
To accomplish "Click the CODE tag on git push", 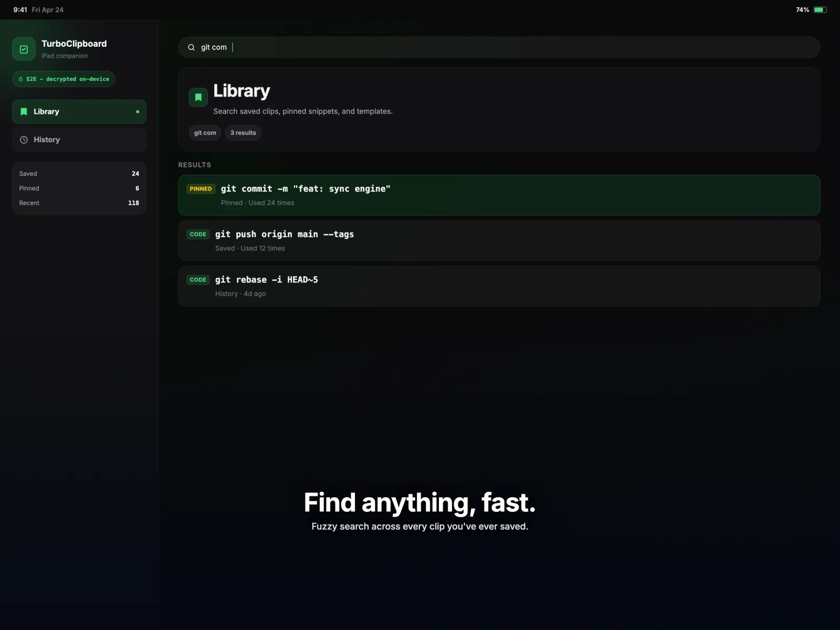I will click(198, 234).
